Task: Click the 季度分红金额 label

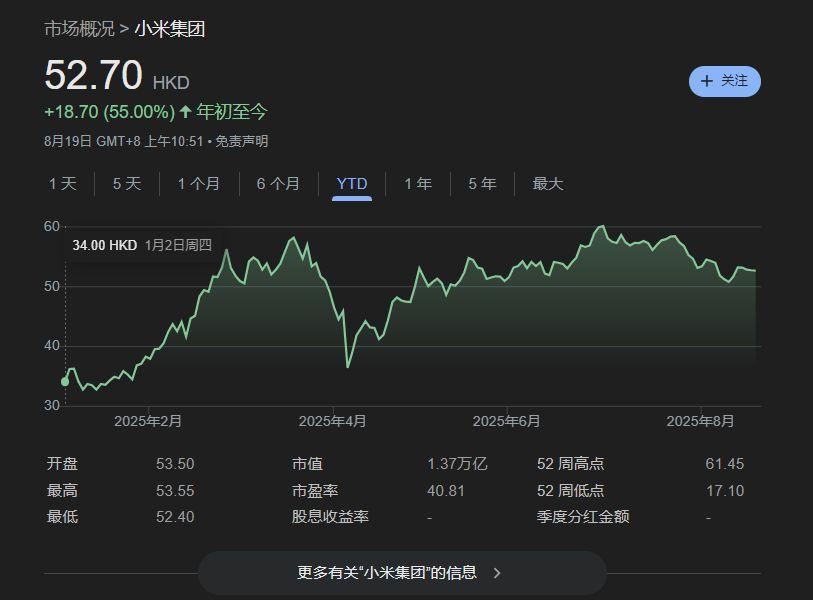Action: point(583,517)
